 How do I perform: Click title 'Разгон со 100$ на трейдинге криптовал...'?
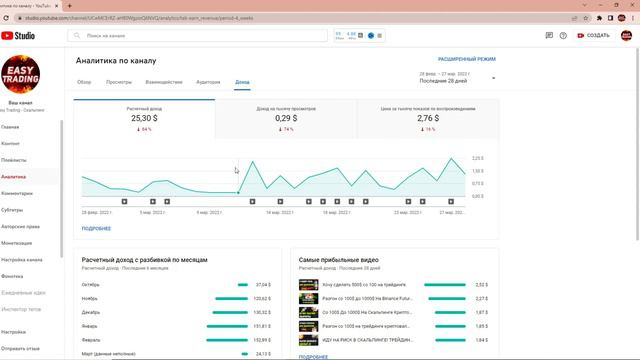(366, 326)
